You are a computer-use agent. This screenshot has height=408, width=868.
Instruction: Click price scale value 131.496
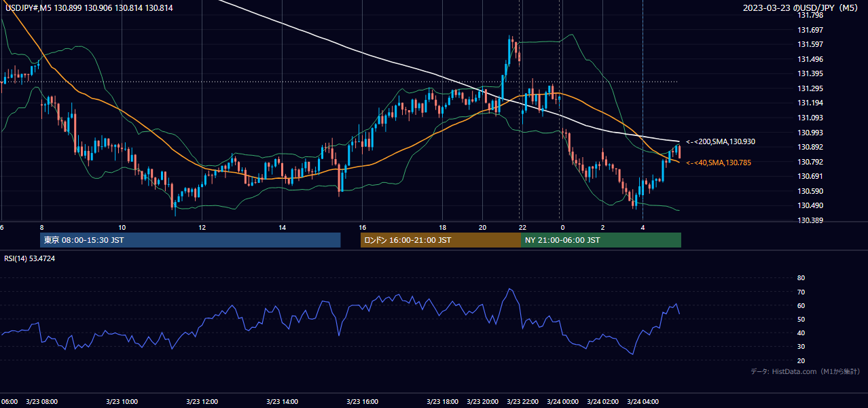(810, 59)
